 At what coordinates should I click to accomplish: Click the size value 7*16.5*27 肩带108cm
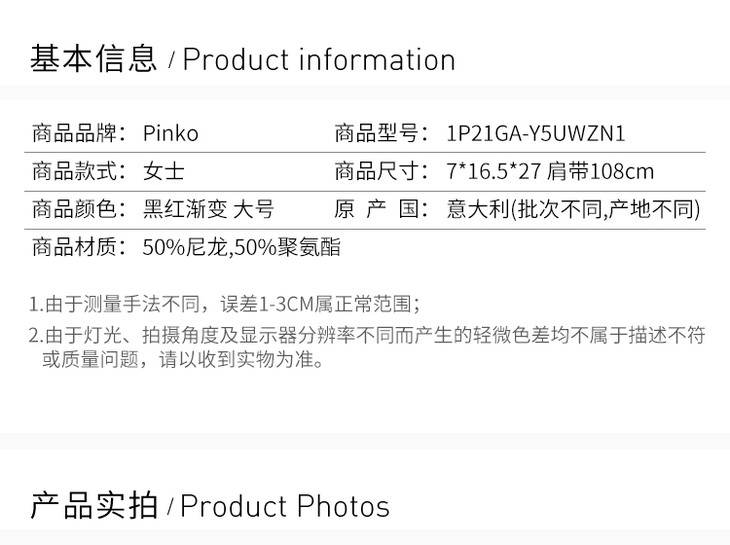click(x=550, y=172)
